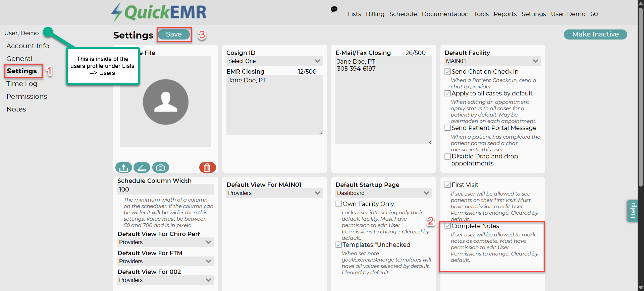644x291 pixels.
Task: Open the Cosign ID dropdown
Action: click(x=274, y=61)
